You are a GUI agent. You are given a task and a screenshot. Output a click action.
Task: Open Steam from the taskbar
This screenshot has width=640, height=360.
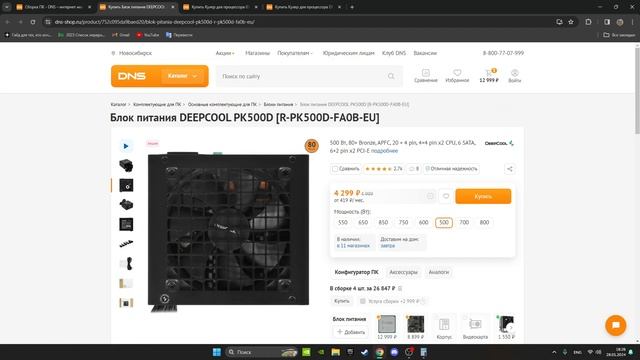364,352
